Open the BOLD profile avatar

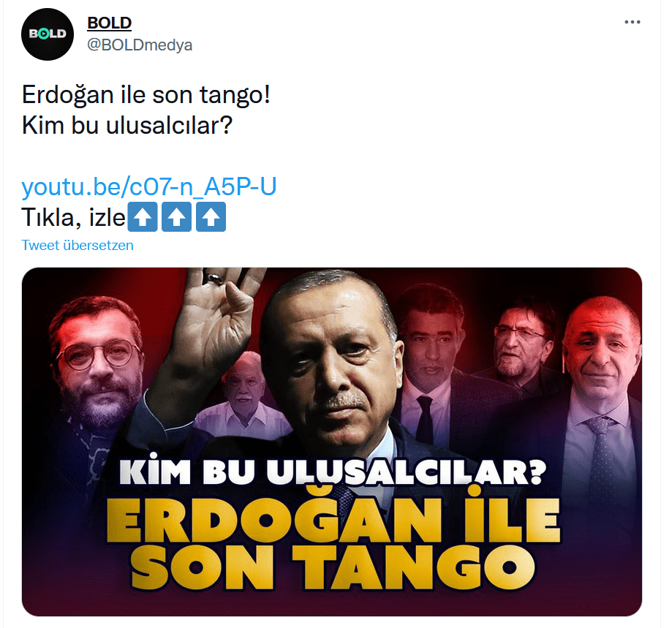(47, 34)
